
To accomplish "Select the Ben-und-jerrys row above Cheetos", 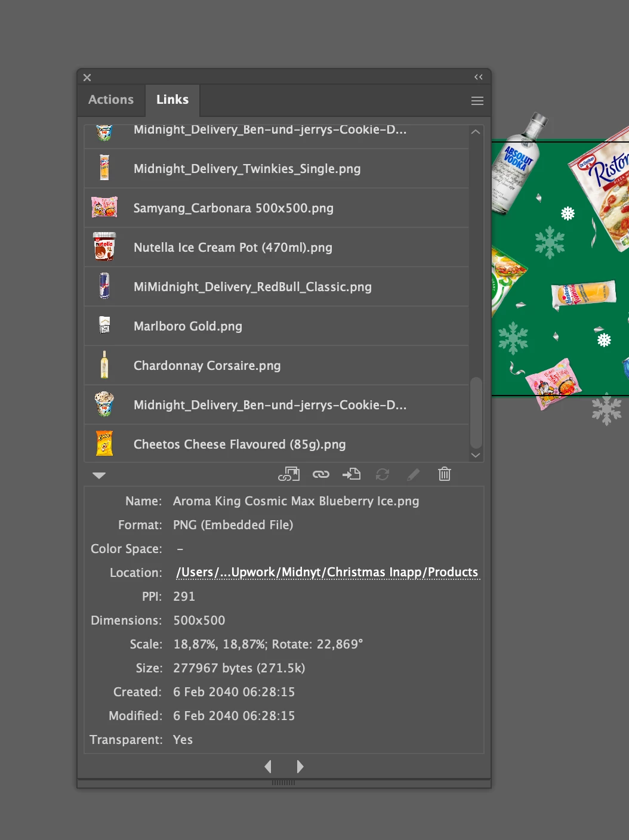I will (x=277, y=405).
